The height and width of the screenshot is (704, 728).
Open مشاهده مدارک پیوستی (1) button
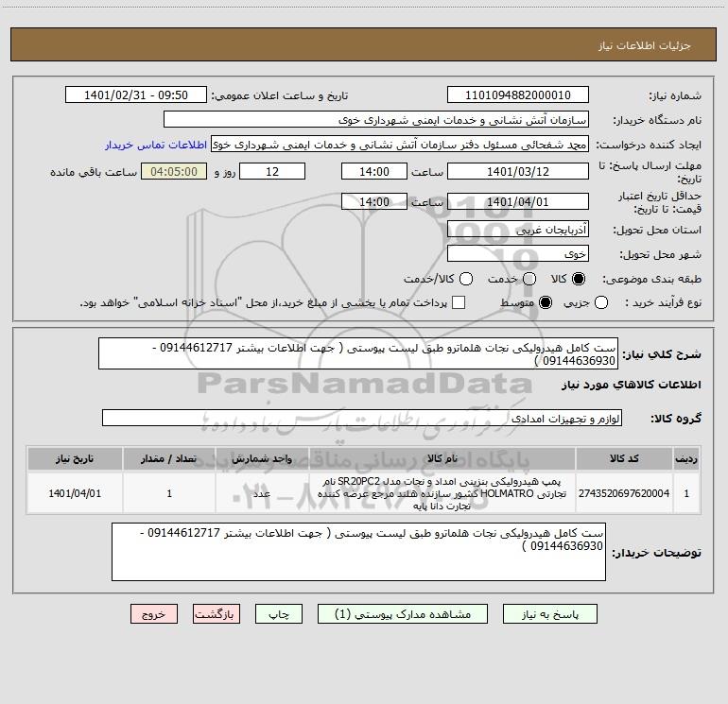[x=403, y=614]
